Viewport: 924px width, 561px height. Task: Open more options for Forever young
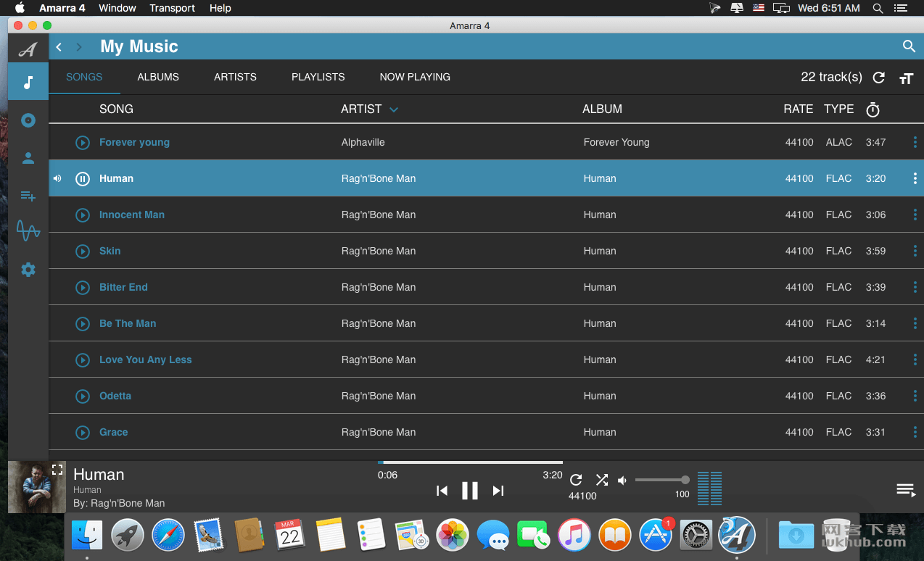point(915,142)
